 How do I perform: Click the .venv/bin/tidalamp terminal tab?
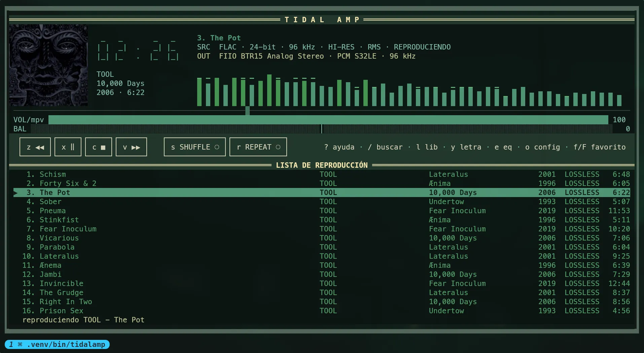click(x=57, y=344)
